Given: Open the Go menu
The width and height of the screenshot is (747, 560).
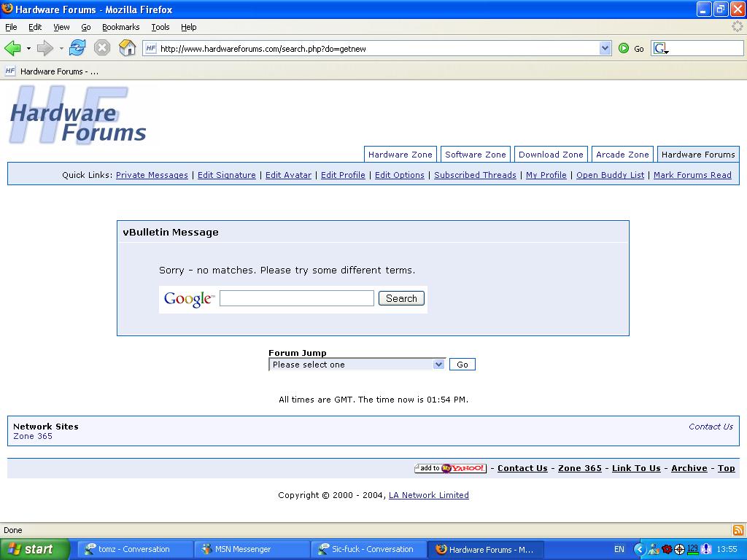Looking at the screenshot, I should (86, 27).
